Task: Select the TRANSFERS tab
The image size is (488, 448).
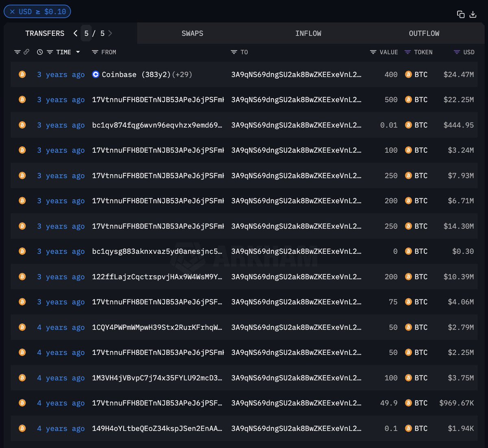Action: 45,33
